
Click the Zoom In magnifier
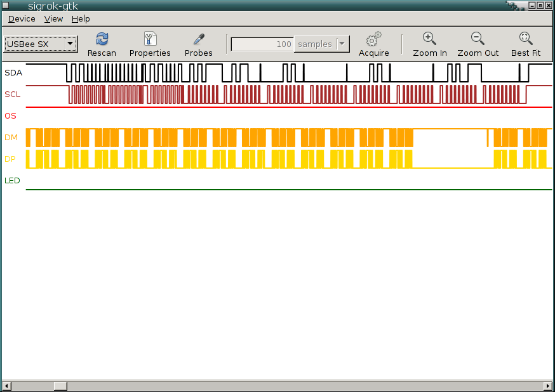click(x=429, y=39)
